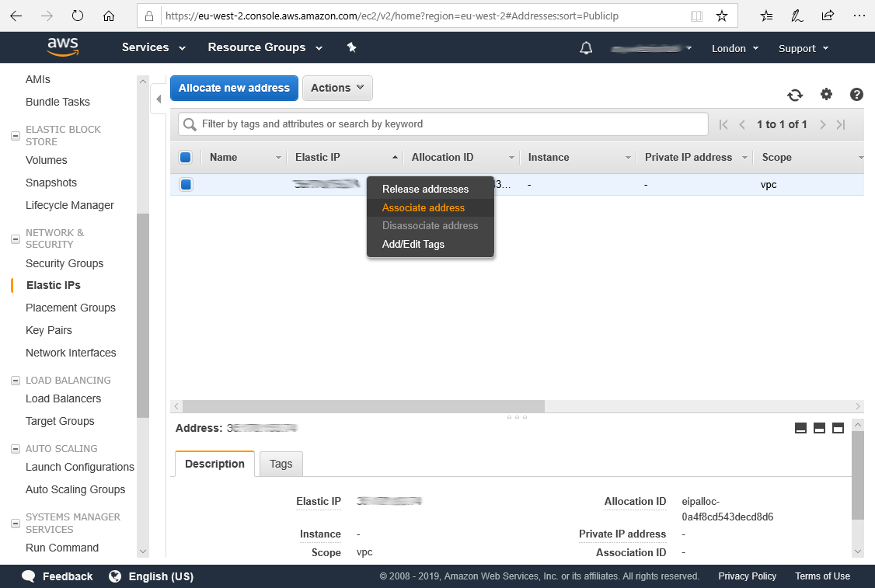The image size is (875, 588).
Task: Open the London region dropdown
Action: [735, 48]
